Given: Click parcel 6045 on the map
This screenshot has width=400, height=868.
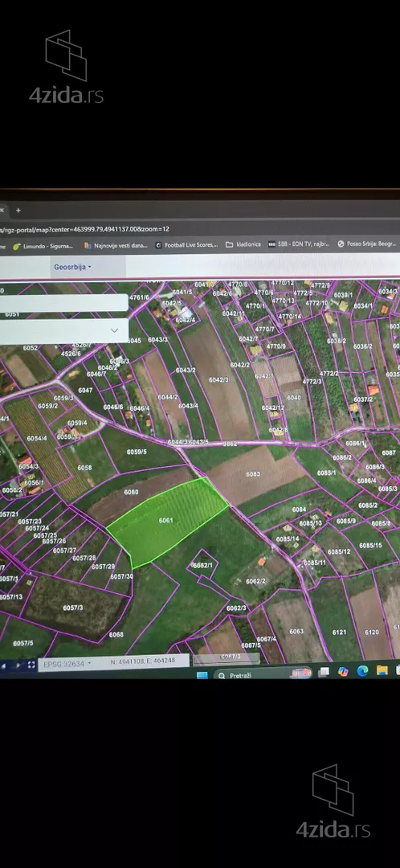Looking at the screenshot, I should tap(134, 341).
